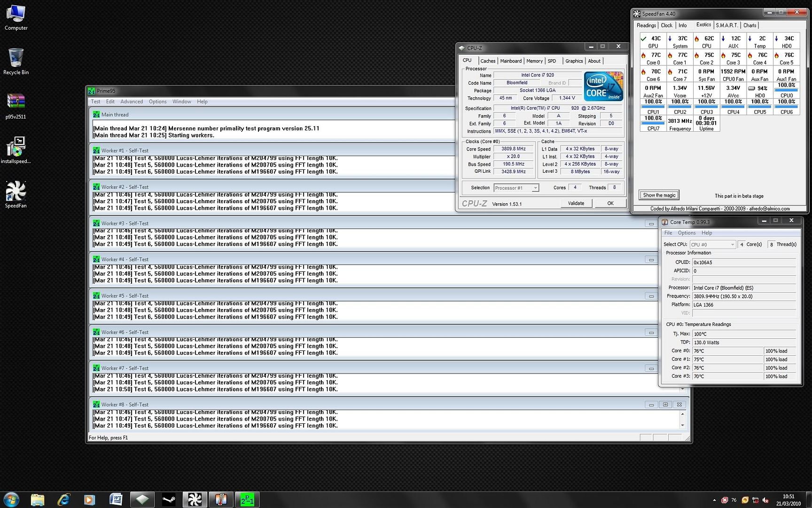Click the Validate button in CPU-Z
The image size is (812, 508).
(576, 203)
